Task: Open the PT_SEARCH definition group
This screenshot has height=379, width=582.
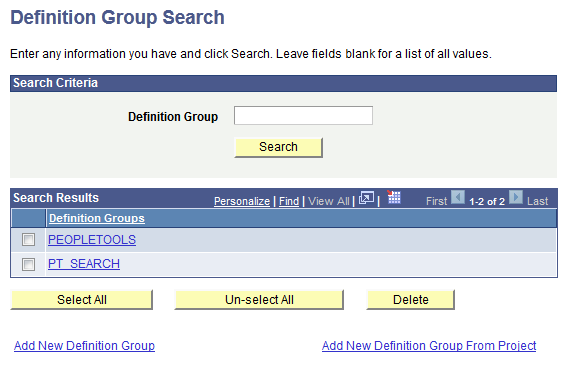Action: coord(84,264)
